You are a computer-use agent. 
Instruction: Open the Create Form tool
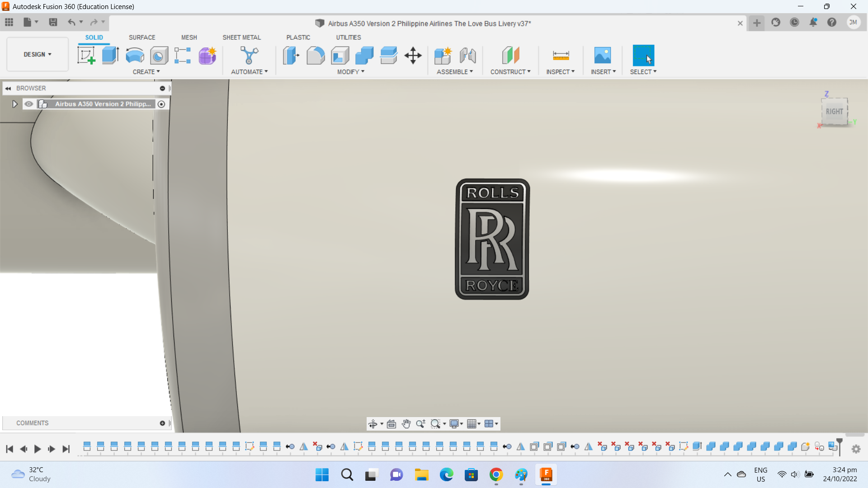click(208, 56)
